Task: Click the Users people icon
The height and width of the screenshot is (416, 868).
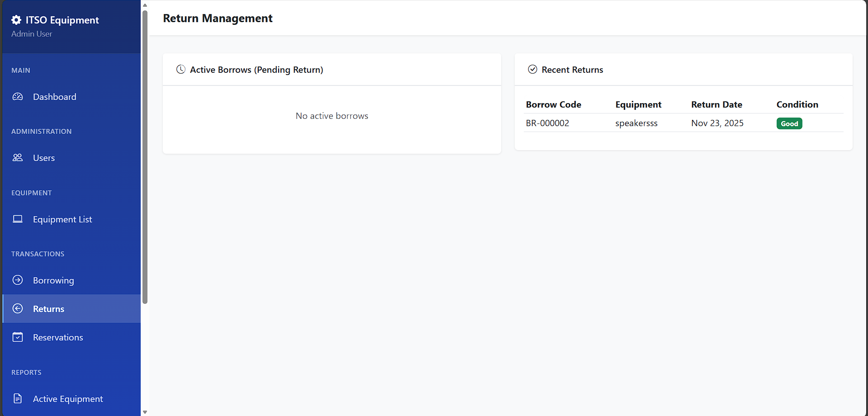Action: (x=18, y=158)
